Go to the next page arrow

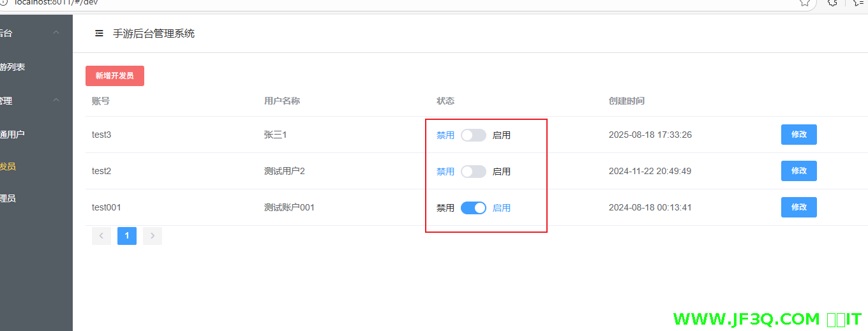(x=153, y=236)
